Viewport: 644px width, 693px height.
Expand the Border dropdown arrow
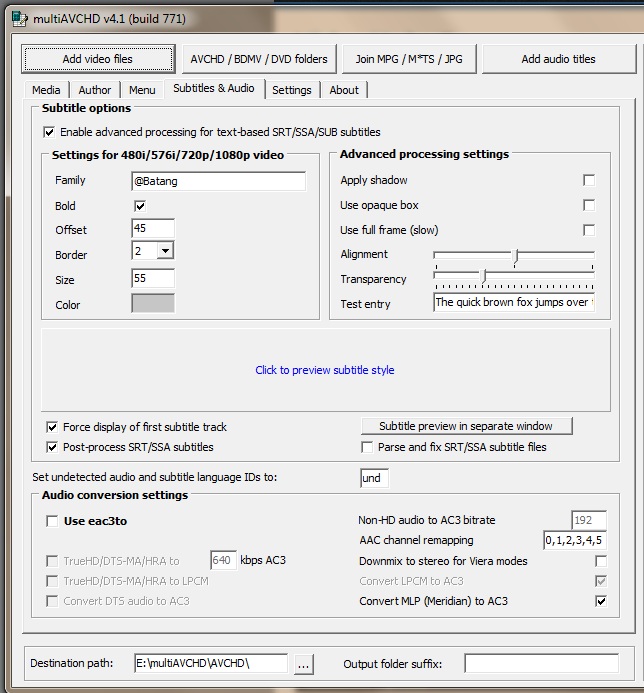click(165, 251)
